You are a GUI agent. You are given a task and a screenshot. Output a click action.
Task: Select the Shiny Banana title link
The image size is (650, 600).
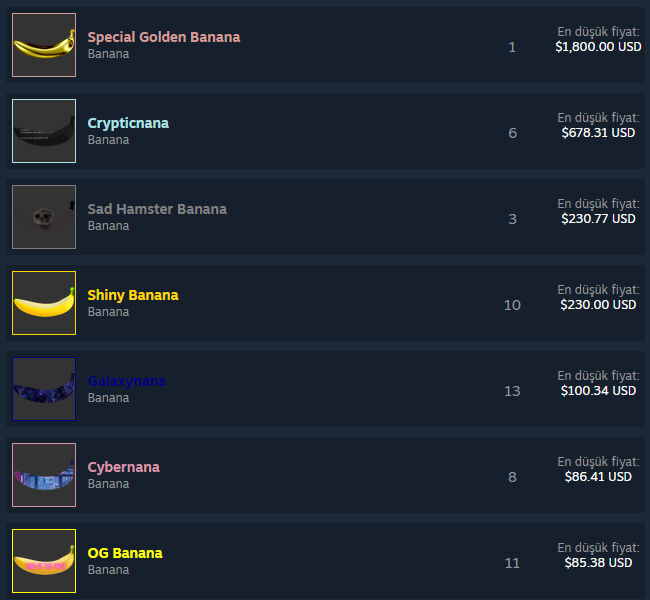coord(133,295)
